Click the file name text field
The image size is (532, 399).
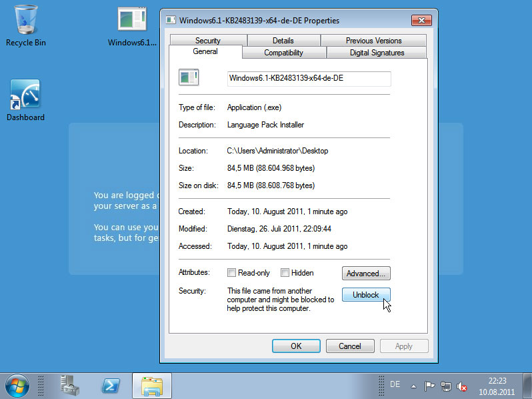point(309,78)
